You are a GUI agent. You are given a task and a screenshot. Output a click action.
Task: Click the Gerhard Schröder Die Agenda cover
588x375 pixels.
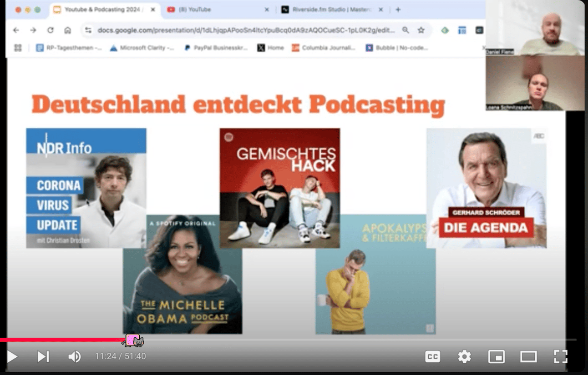pyautogui.click(x=487, y=188)
